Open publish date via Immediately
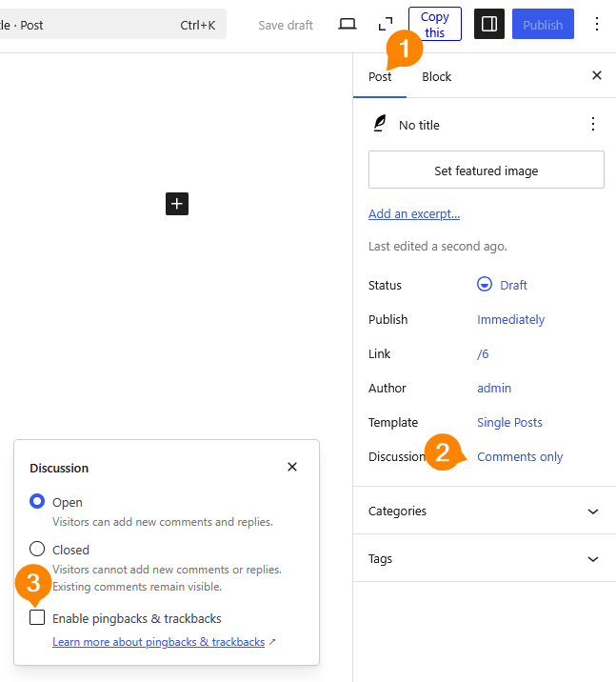 (511, 320)
